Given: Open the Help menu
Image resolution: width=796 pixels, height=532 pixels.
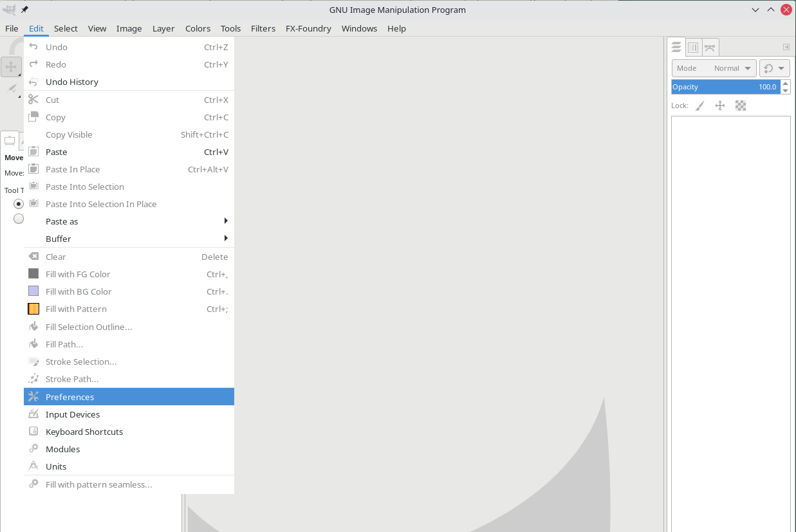Looking at the screenshot, I should pyautogui.click(x=396, y=28).
